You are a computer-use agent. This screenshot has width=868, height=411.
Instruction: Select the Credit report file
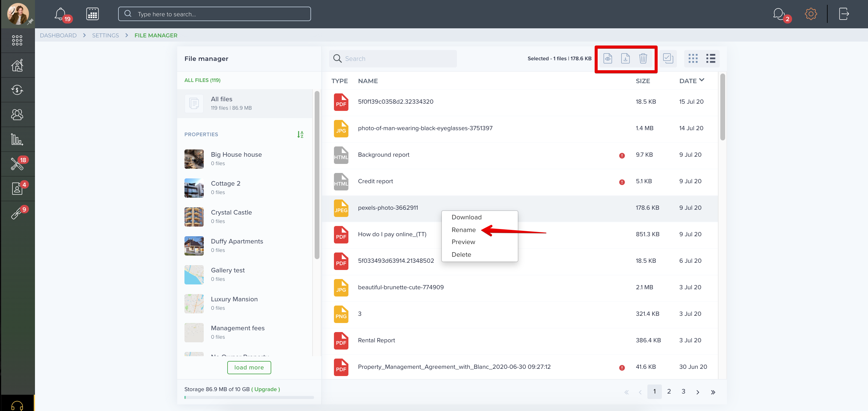click(520, 182)
